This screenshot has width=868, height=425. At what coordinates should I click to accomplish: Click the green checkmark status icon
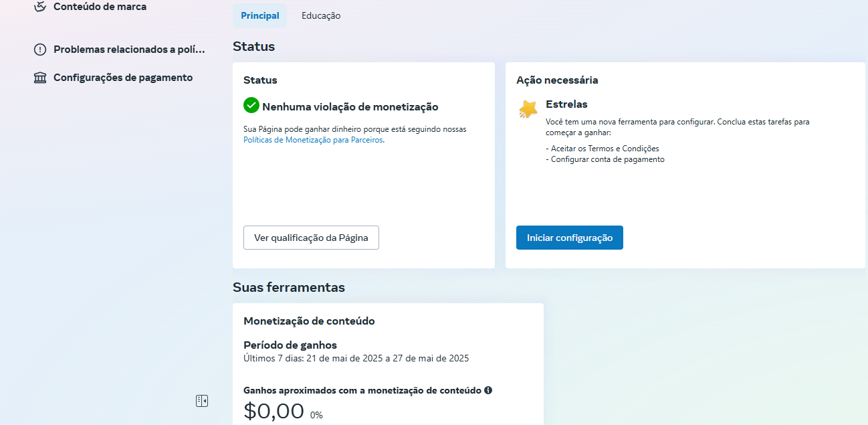click(x=251, y=105)
